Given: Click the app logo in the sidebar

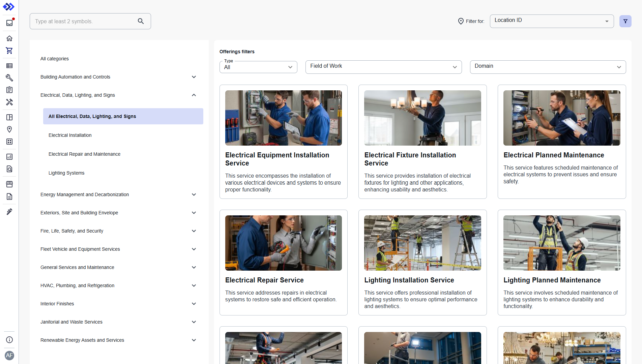Looking at the screenshot, I should [9, 7].
